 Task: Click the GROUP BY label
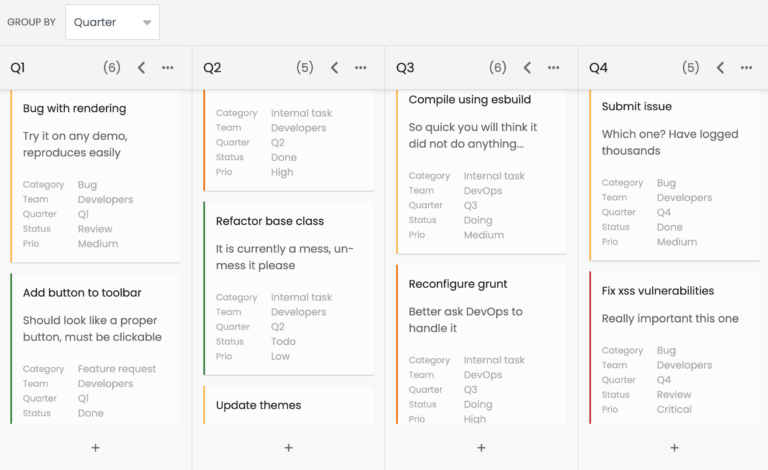point(31,22)
